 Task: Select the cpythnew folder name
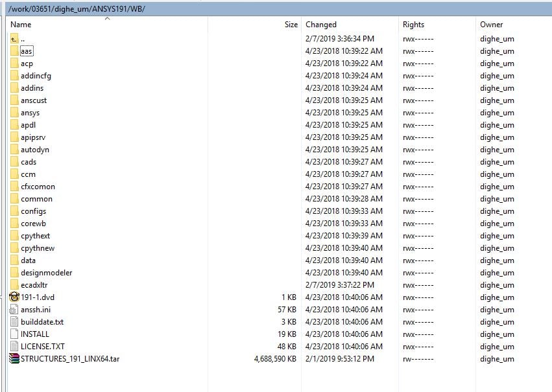click(x=38, y=248)
